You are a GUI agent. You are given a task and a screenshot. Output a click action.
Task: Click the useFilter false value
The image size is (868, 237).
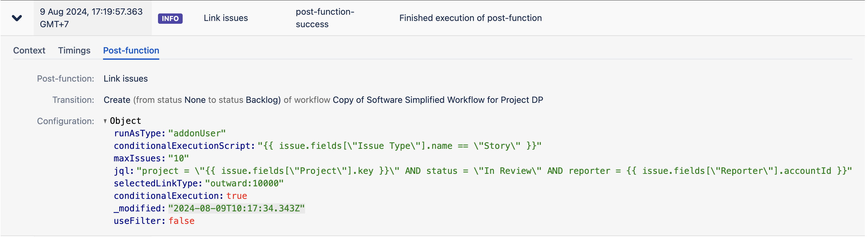[x=182, y=221]
